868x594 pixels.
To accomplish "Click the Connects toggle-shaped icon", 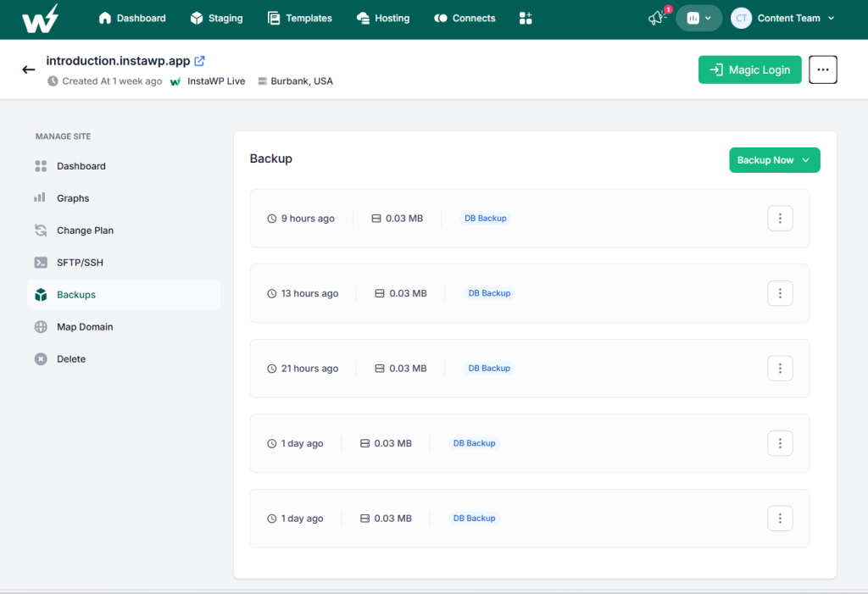I will [x=441, y=19].
